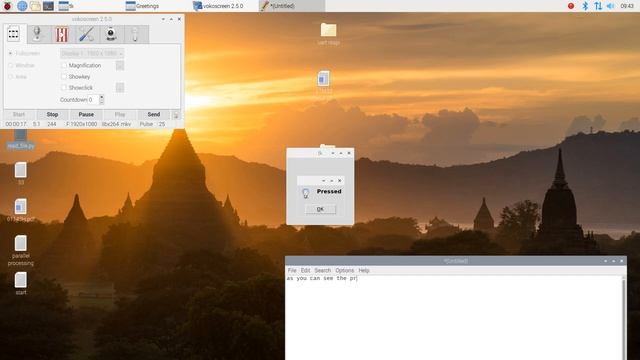The width and height of the screenshot is (640, 360).
Task: Click the red recording indicator in system tray
Action: click(x=571, y=6)
